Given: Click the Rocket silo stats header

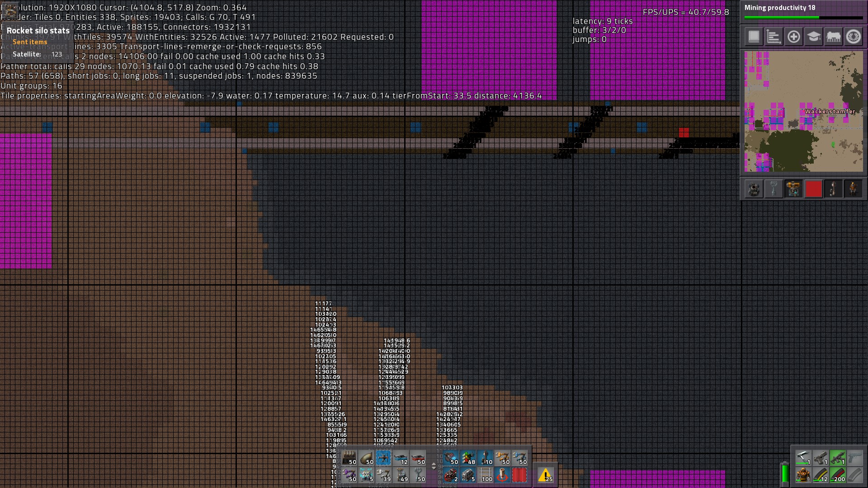Looking at the screenshot, I should pyautogui.click(x=38, y=31).
